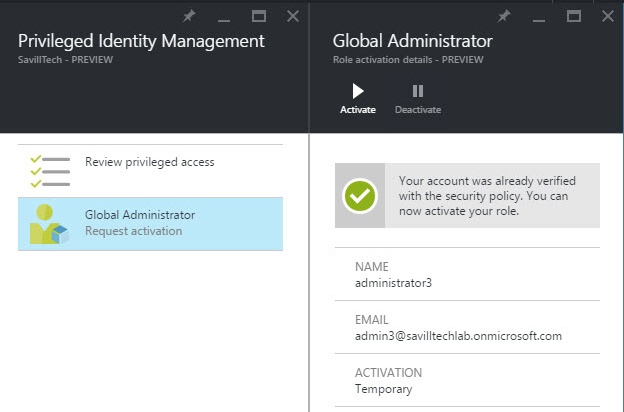Click the Deactivate pause icon
The height and width of the screenshot is (412, 624).
417,91
